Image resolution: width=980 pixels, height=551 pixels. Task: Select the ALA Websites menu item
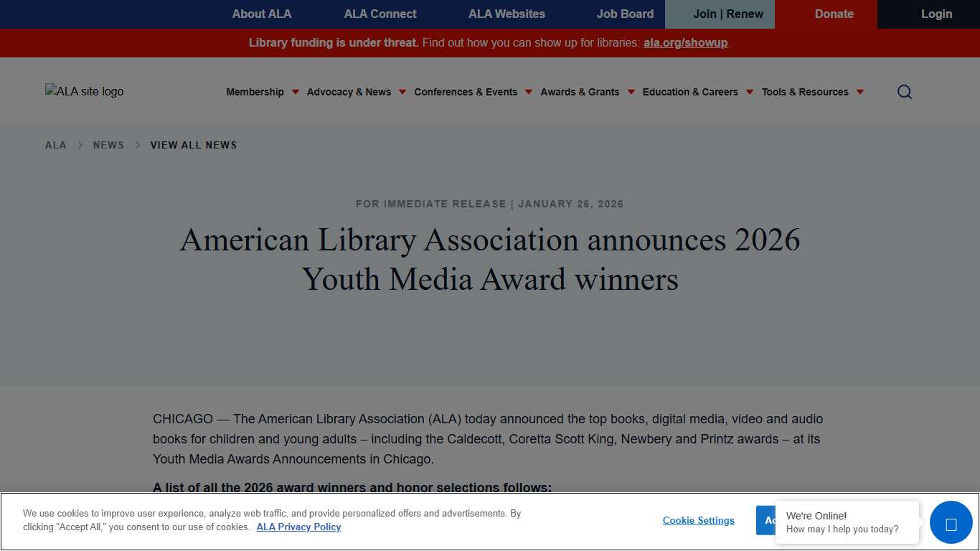507,14
